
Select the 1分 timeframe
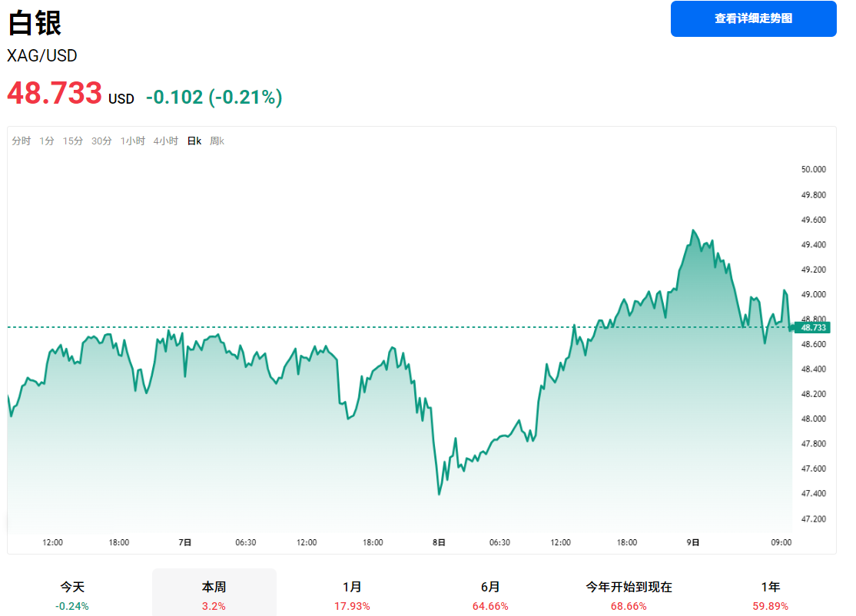(47, 141)
